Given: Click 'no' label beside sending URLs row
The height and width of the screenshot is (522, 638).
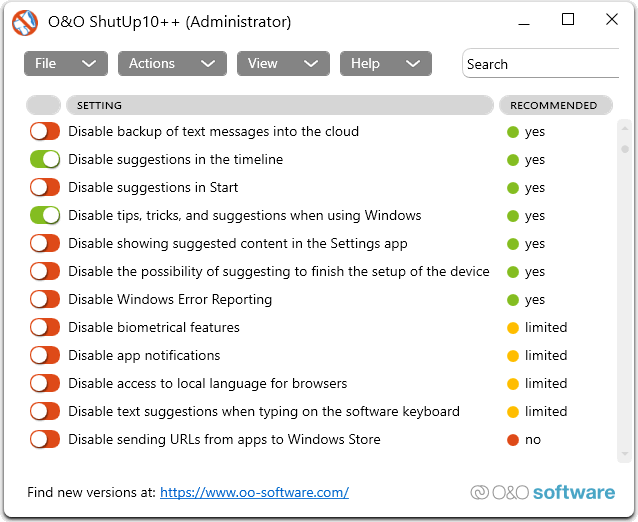Looking at the screenshot, I should click(533, 439).
